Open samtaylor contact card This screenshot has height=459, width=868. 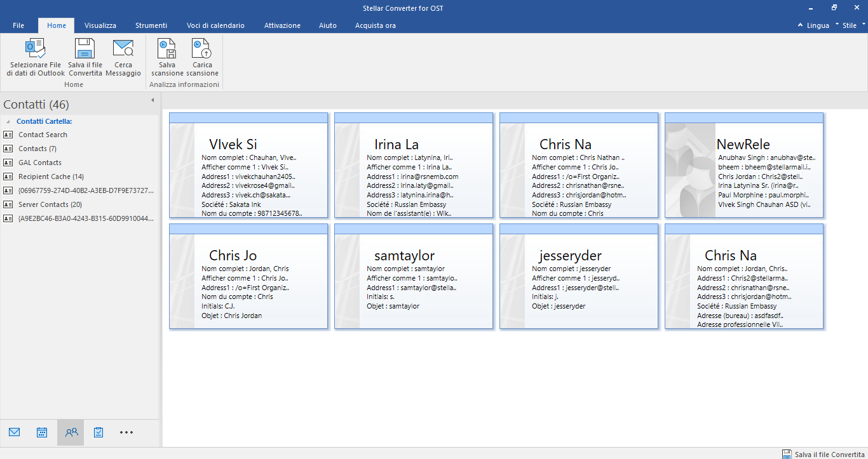[414, 276]
